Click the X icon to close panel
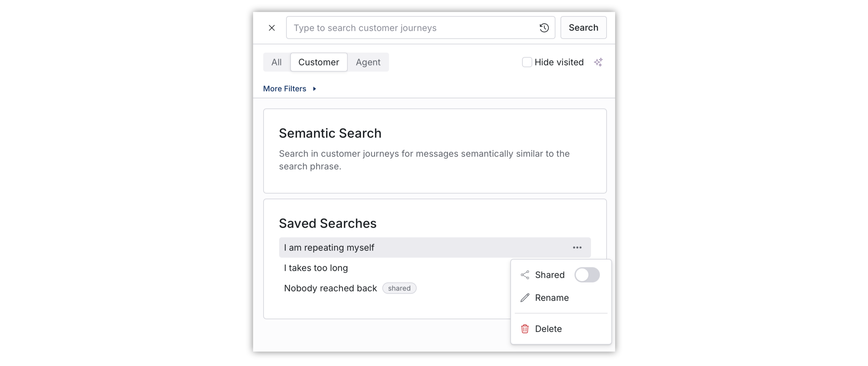 [x=272, y=28]
